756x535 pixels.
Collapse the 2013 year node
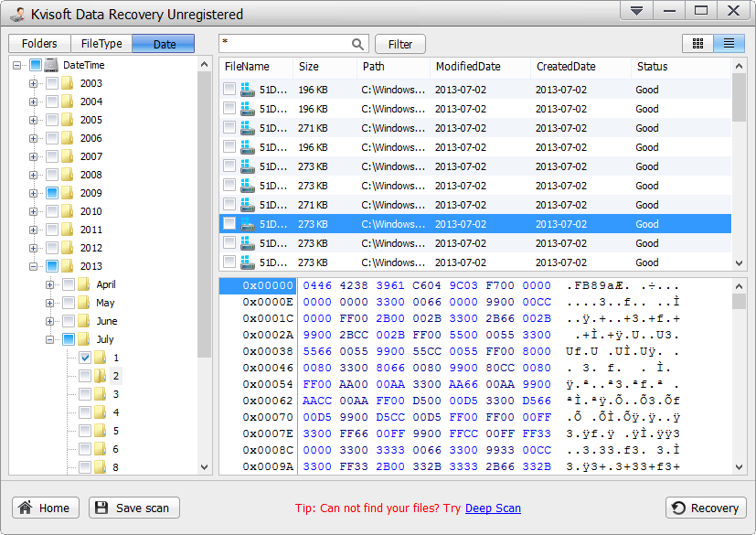click(x=33, y=266)
